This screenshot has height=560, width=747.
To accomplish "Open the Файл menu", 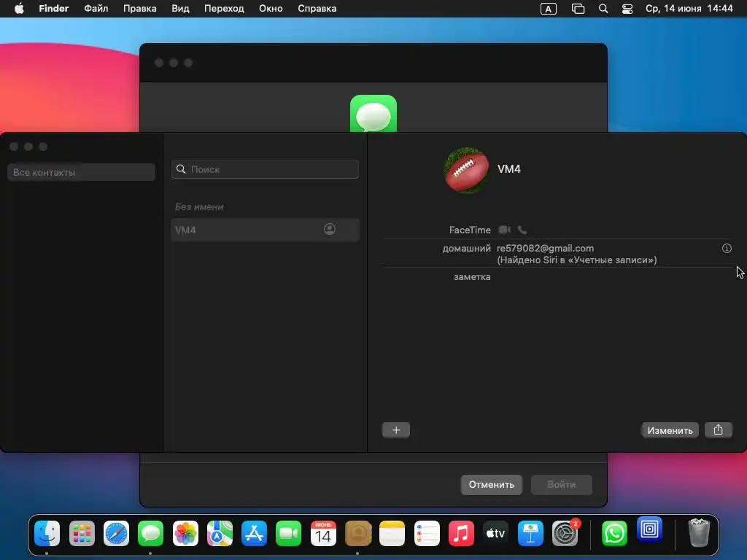I will pyautogui.click(x=96, y=9).
